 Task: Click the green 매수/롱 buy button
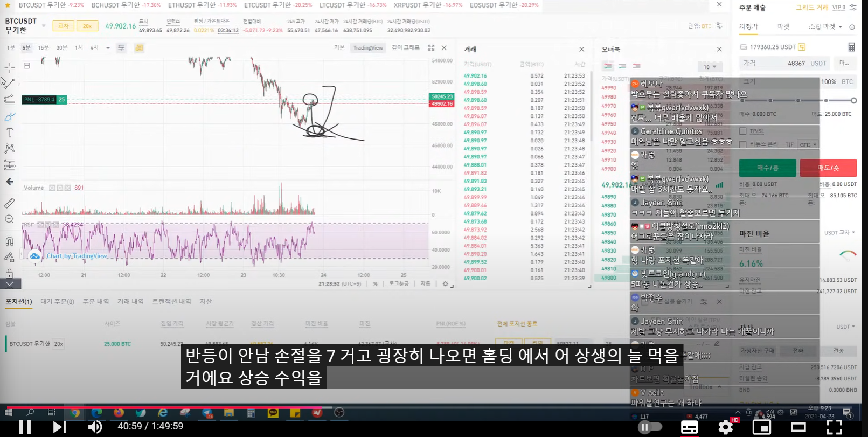pos(767,168)
